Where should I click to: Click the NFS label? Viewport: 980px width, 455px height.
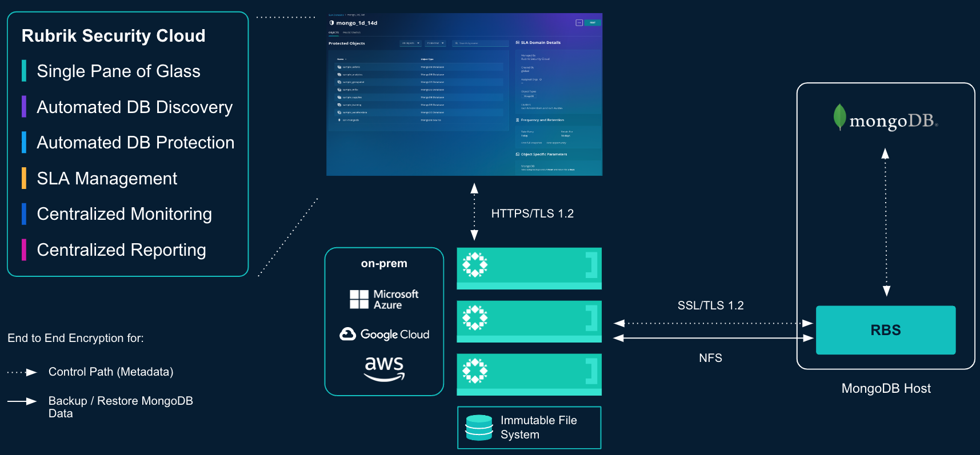[x=711, y=358]
